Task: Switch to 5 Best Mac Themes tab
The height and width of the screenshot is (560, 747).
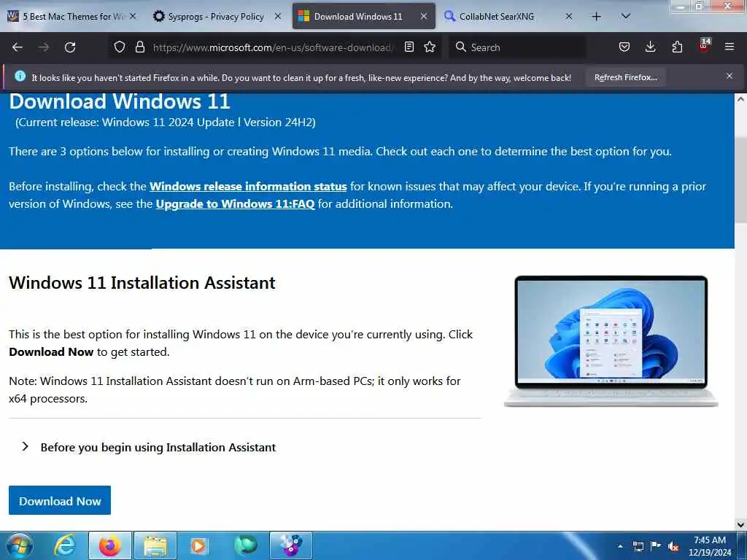Action: [x=71, y=17]
